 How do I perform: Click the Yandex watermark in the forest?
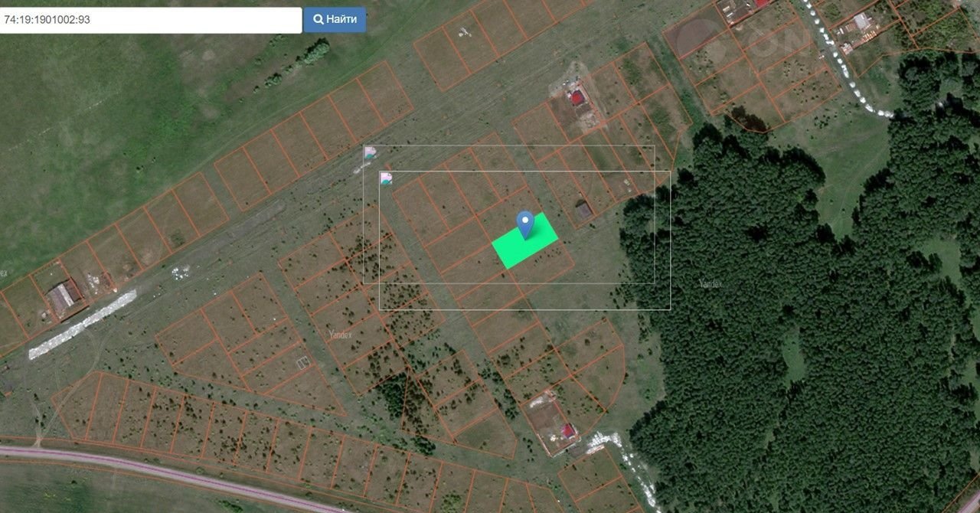710,284
